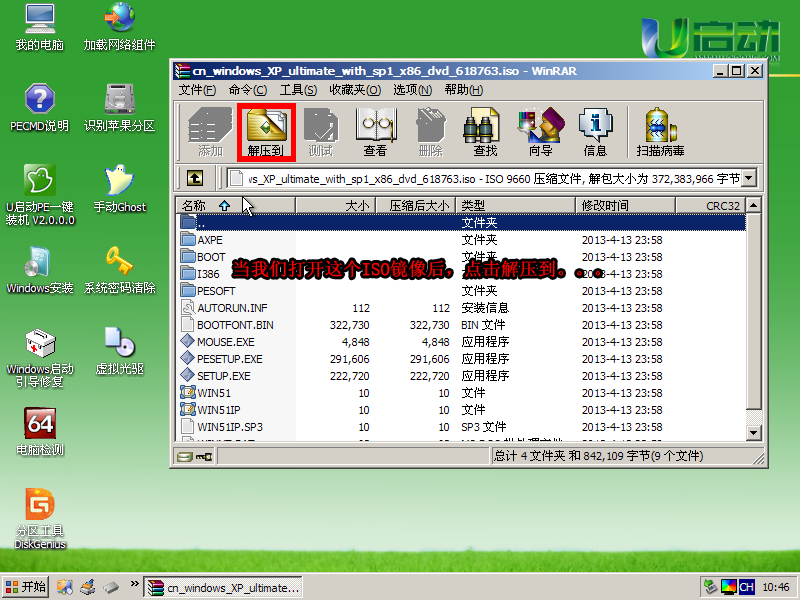Select the AXPE folder row
The image size is (800, 600).
(461, 240)
